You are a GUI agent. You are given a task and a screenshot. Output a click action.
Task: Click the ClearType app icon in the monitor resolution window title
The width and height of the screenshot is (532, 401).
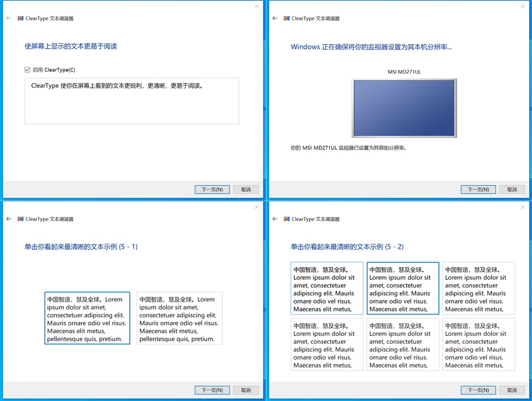[286, 18]
